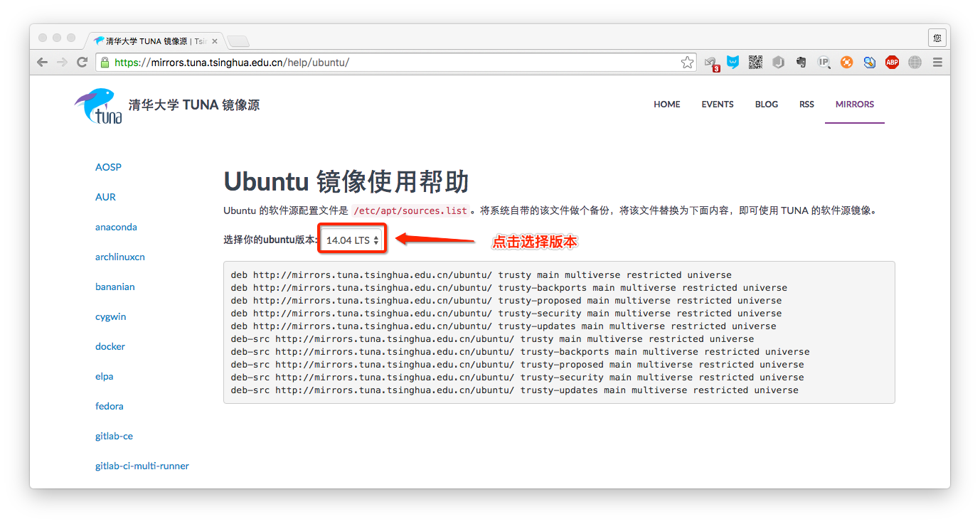Open the anaconda mirror help link
This screenshot has height=524, width=980.
point(116,228)
